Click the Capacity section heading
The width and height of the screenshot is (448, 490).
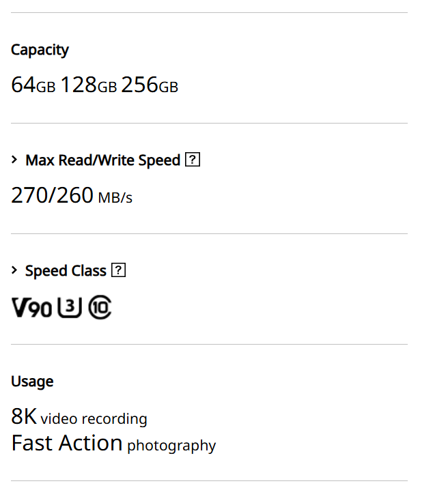click(x=40, y=50)
